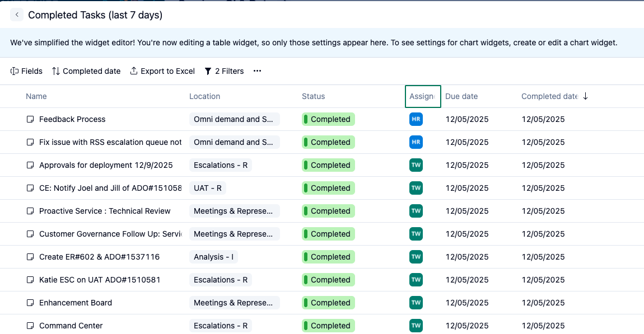Change Completed status of Proactive Service task
Screen dimensions: 644x334
point(328,211)
